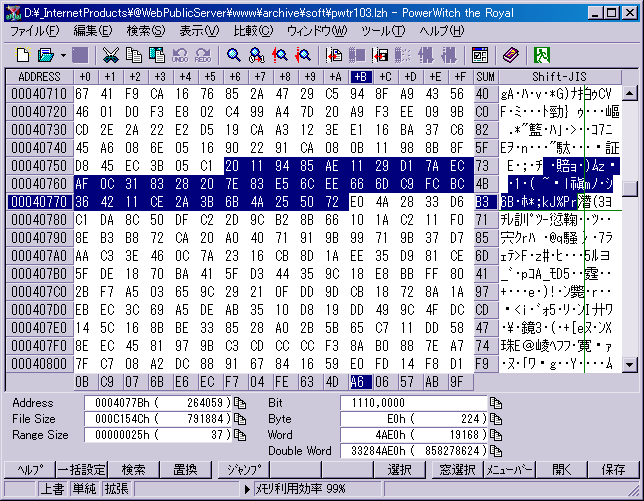Click the Find and Replace icon
The width and height of the screenshot is (644, 501).
(x=257, y=55)
